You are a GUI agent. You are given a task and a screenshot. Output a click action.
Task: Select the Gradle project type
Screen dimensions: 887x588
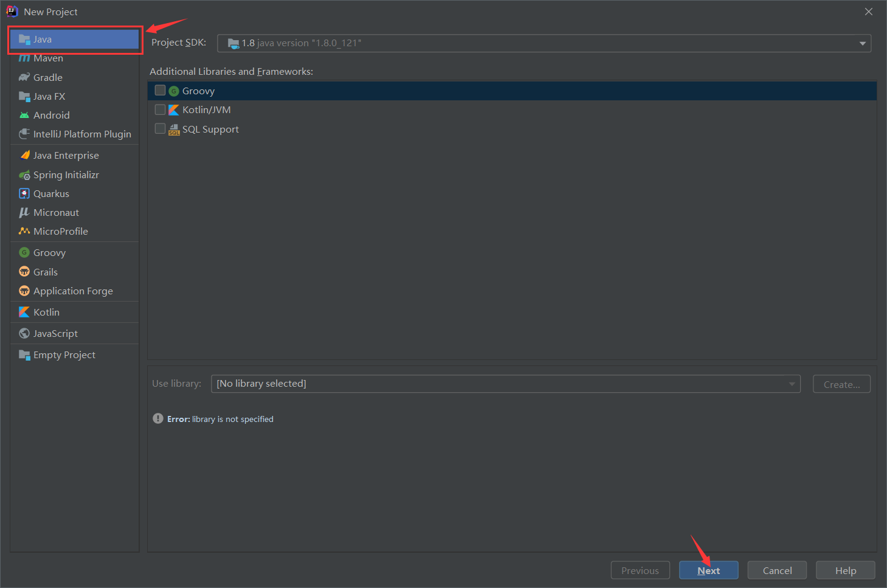47,77
